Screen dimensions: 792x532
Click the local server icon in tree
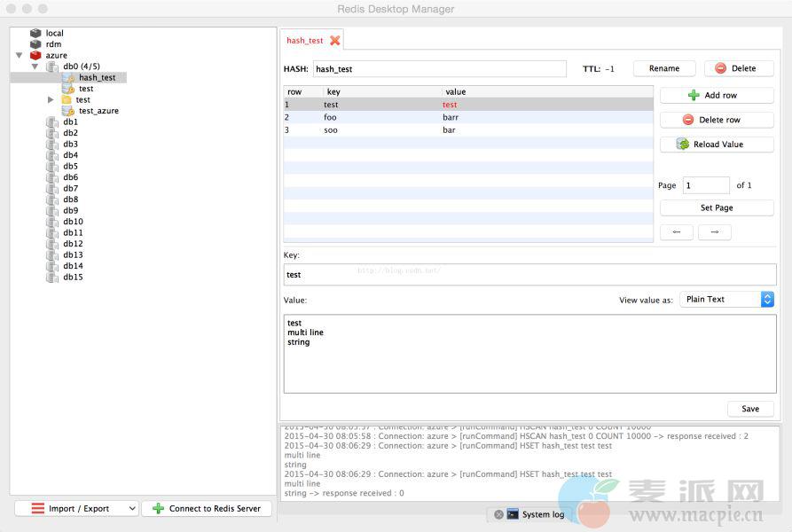[x=35, y=33]
